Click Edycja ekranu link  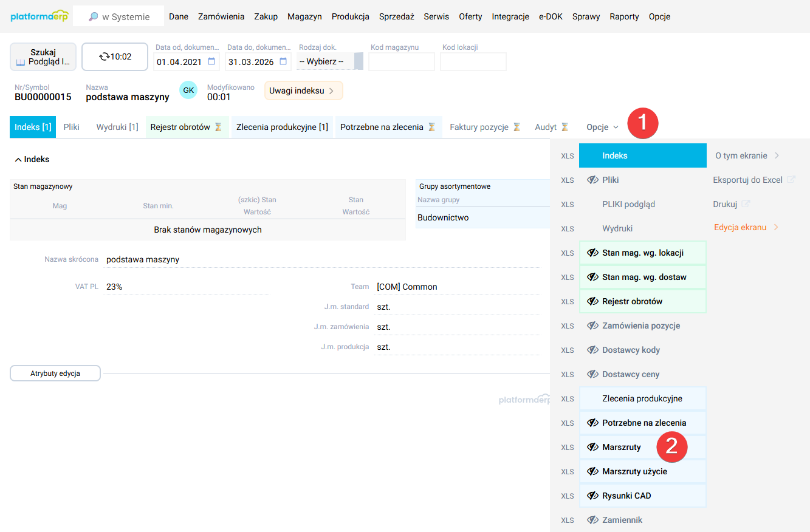tap(740, 227)
